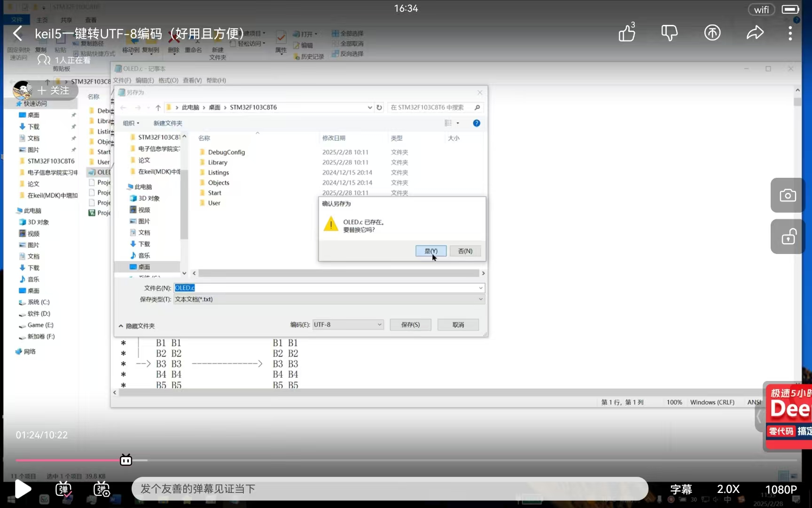Click 历史记录 in Explorer ribbon

pos(309,56)
